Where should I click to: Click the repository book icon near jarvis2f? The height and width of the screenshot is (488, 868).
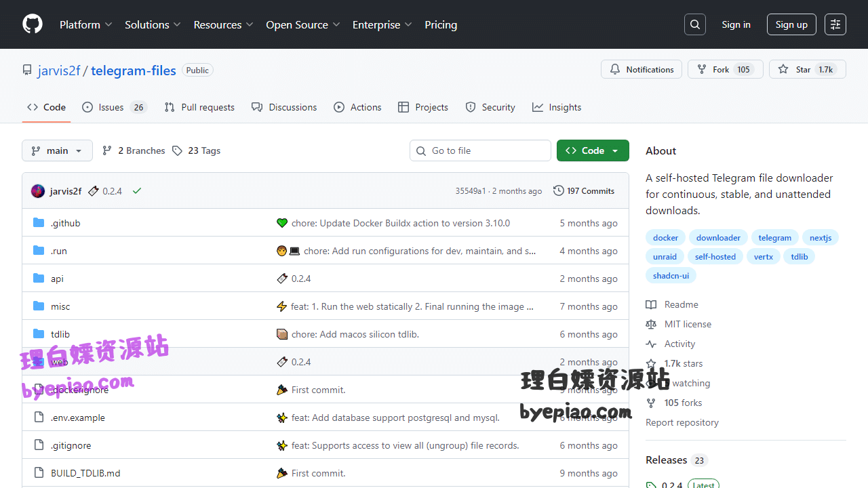pyautogui.click(x=27, y=70)
